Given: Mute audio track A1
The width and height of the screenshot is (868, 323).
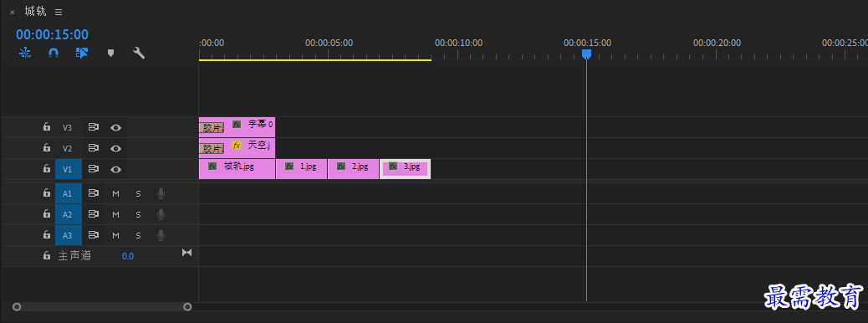Looking at the screenshot, I should pos(115,193).
